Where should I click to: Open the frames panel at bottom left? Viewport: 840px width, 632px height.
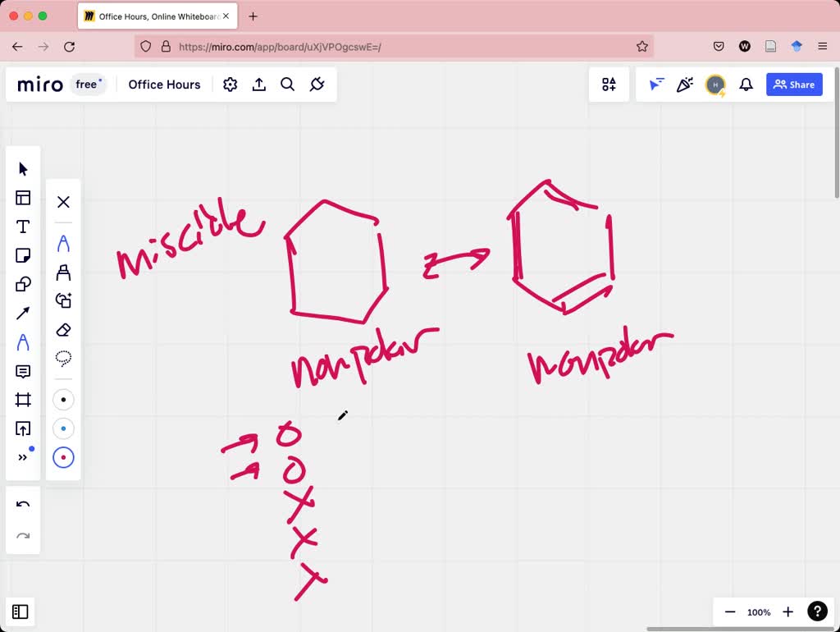pos(21,611)
